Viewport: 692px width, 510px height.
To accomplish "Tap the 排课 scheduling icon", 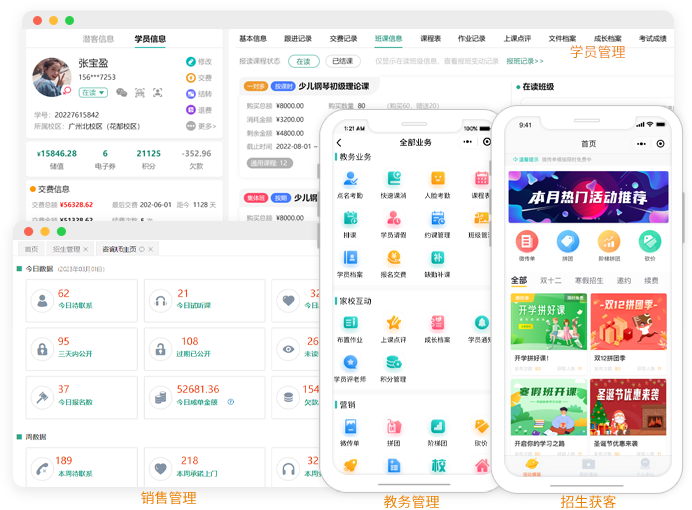I will click(x=350, y=218).
